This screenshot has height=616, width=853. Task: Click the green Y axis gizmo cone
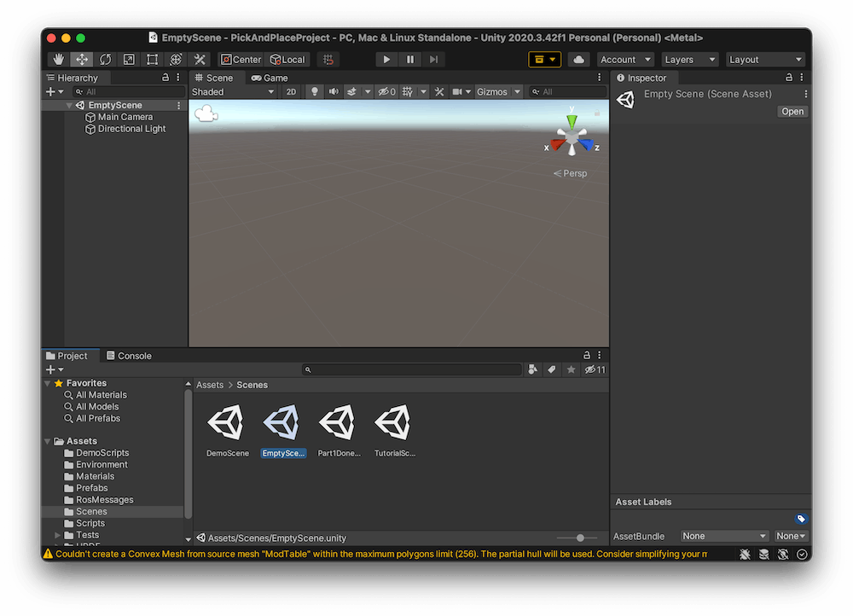572,121
